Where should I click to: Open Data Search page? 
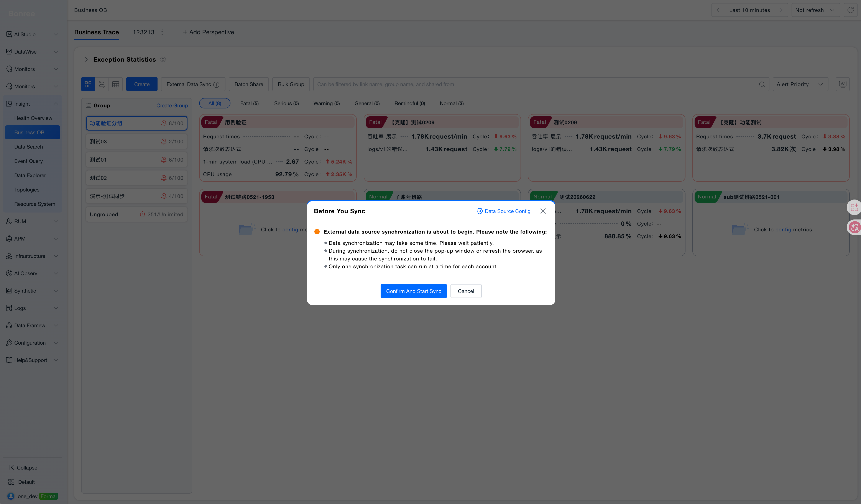[29, 146]
